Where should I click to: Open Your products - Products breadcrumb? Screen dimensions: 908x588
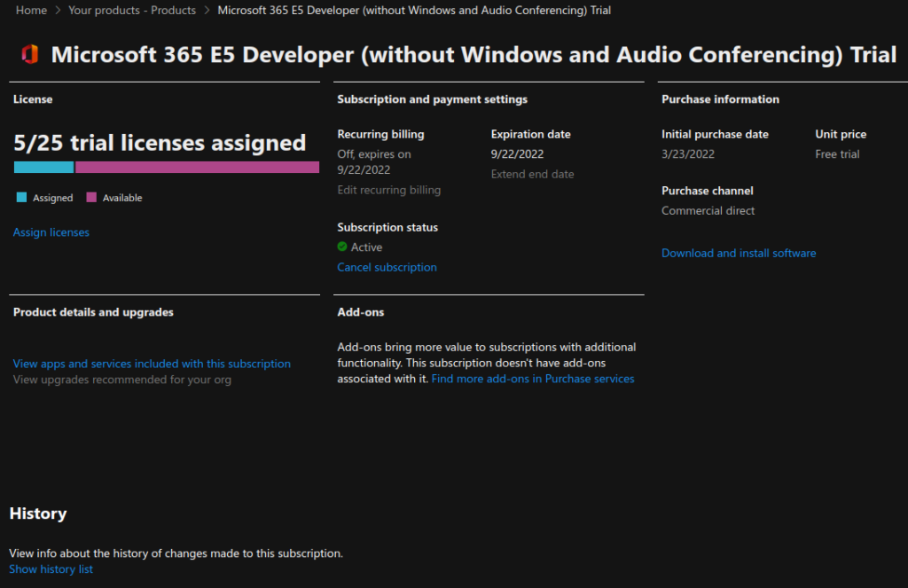(132, 11)
